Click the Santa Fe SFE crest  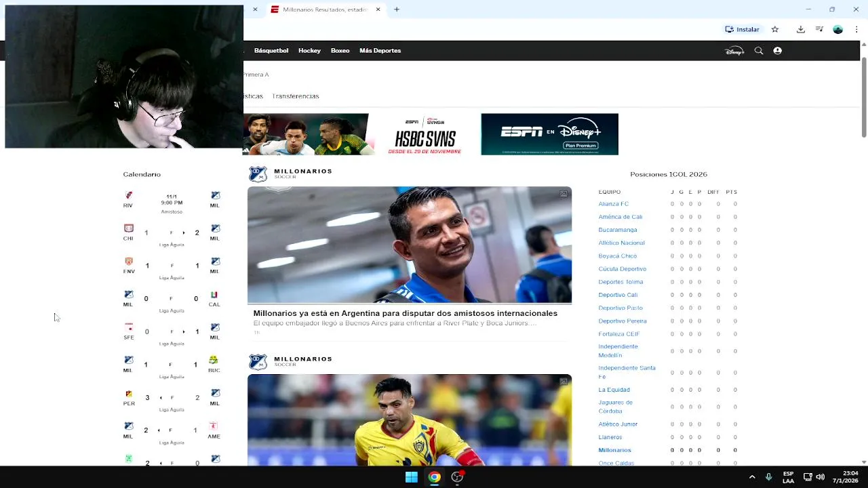(x=129, y=327)
